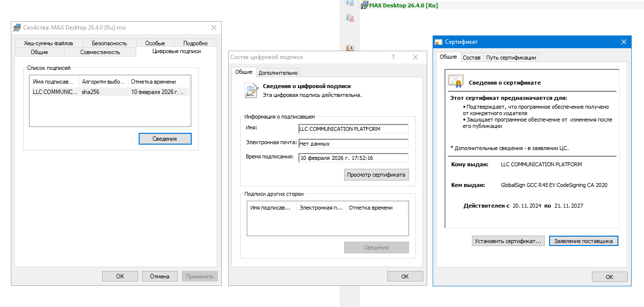Viewport: 644px width, 307px height.
Task: Click the 20.11.2024 validity start date
Action: (x=527, y=206)
